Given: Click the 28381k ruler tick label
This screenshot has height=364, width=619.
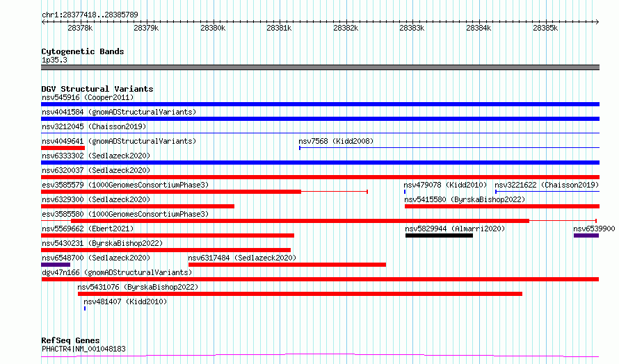Looking at the screenshot, I should pyautogui.click(x=279, y=28).
